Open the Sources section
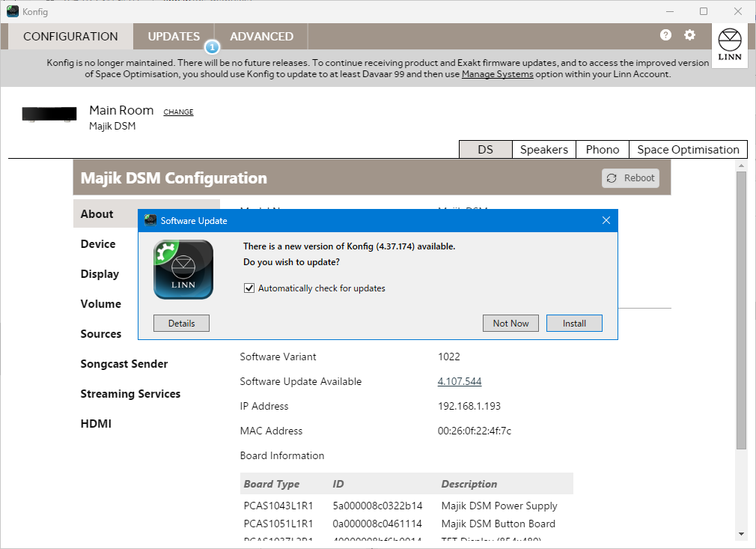 point(101,334)
